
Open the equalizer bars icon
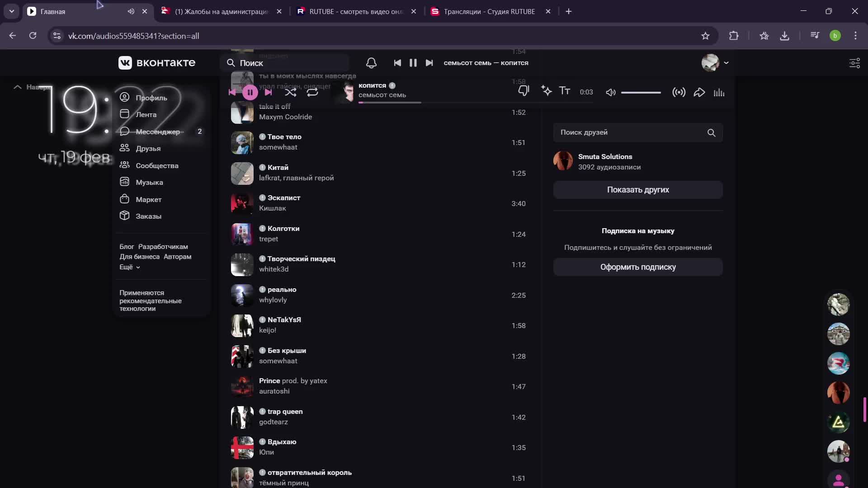[x=719, y=93]
